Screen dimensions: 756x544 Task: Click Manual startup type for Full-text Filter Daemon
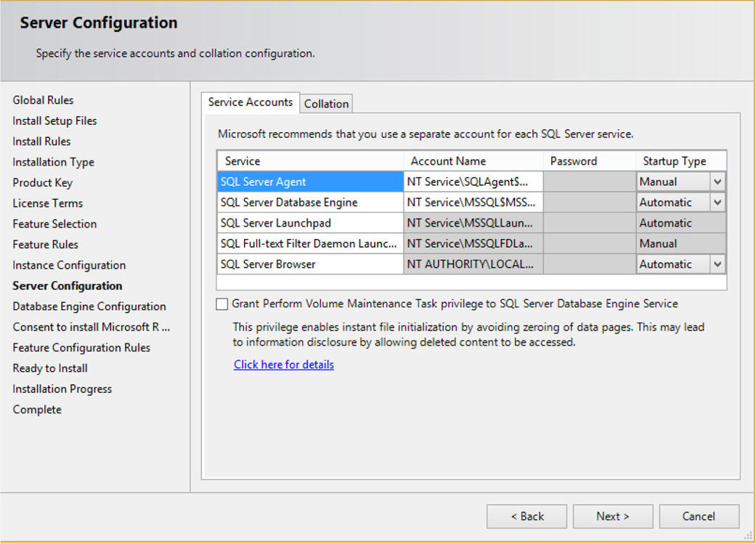coord(680,244)
